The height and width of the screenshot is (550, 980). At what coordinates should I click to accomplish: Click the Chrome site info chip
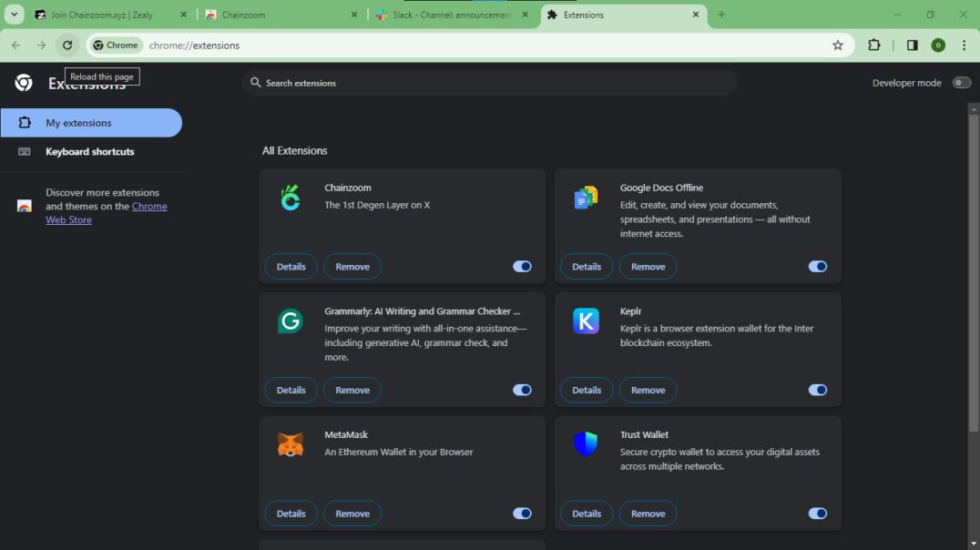[116, 45]
